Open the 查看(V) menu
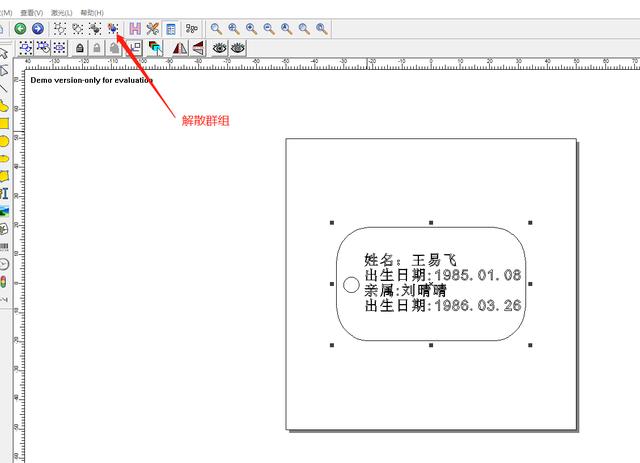Image resolution: width=640 pixels, height=463 pixels. pos(32,12)
